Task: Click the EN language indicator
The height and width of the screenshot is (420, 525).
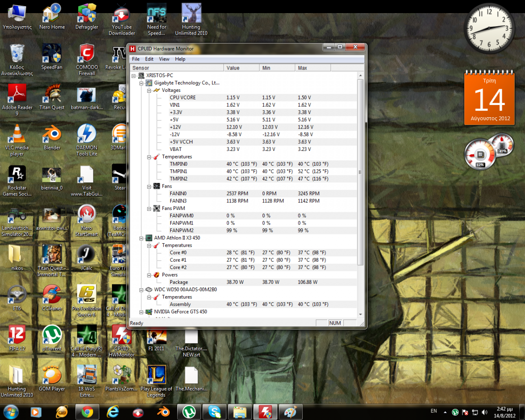Action: pyautogui.click(x=434, y=411)
